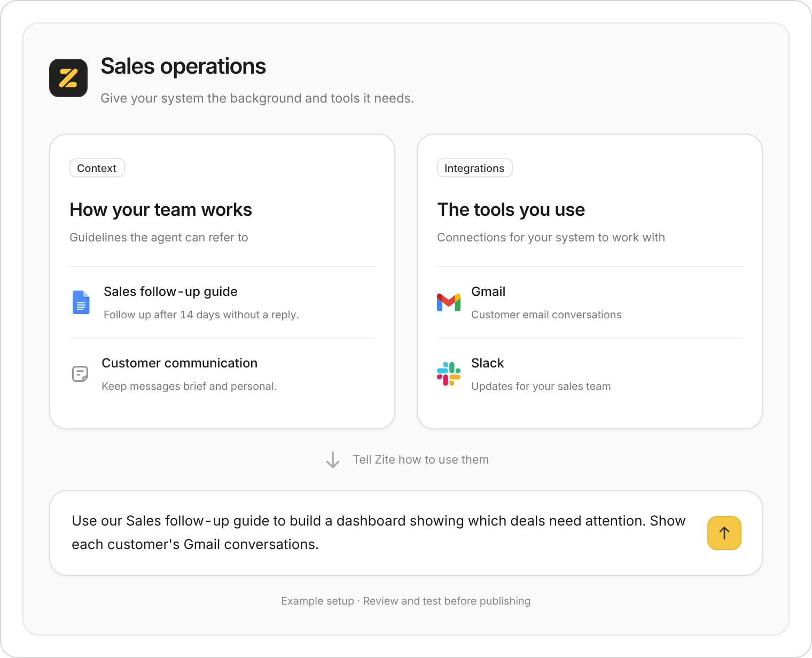Click 'Give your system the background' subtitle
812x658 pixels.
pos(257,98)
